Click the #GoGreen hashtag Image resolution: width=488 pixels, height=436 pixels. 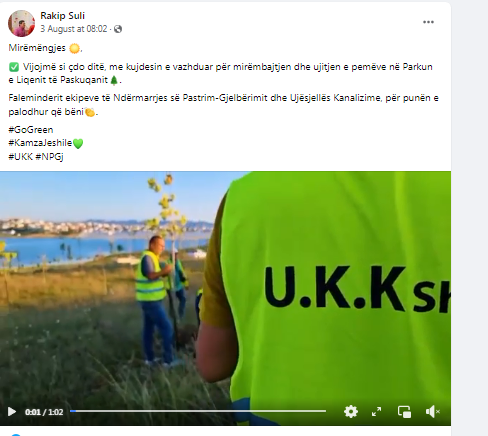31,130
